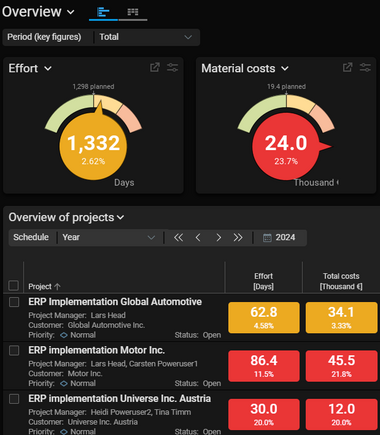Image resolution: width=380 pixels, height=435 pixels.
Task: Click the 34.1 total costs tile
Action: [x=341, y=318]
